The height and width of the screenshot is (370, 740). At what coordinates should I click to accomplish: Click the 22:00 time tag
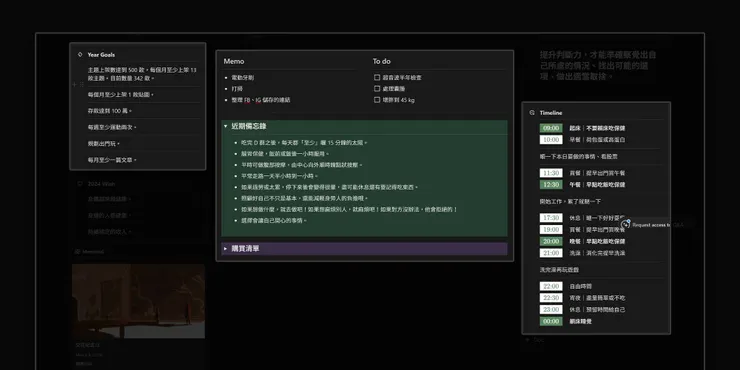click(x=551, y=286)
